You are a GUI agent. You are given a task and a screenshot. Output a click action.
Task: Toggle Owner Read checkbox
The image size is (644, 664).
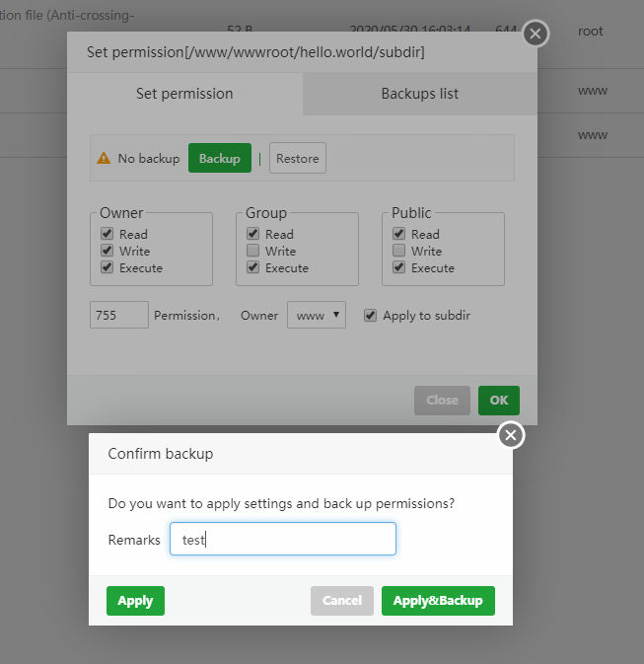(107, 234)
